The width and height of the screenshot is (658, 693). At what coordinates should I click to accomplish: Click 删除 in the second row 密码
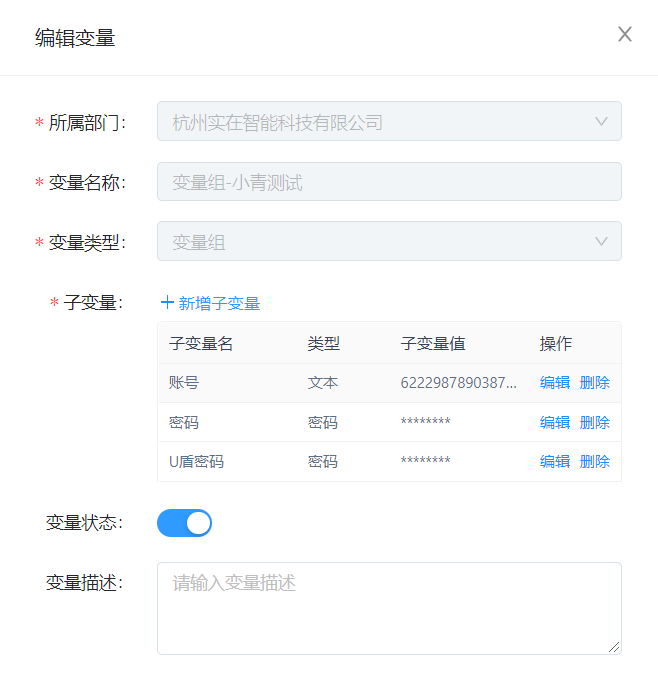coord(594,422)
